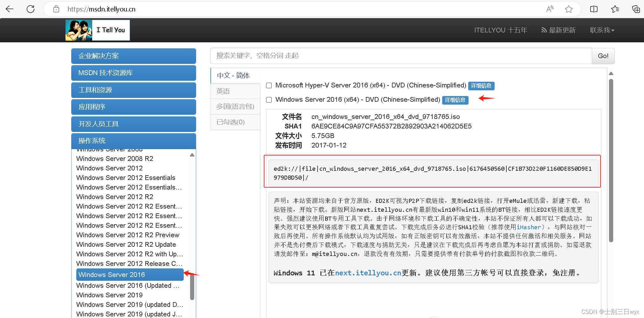Viewport: 644px width, 318px height.
Task: Expand the 应用程序 category
Action: (x=134, y=107)
